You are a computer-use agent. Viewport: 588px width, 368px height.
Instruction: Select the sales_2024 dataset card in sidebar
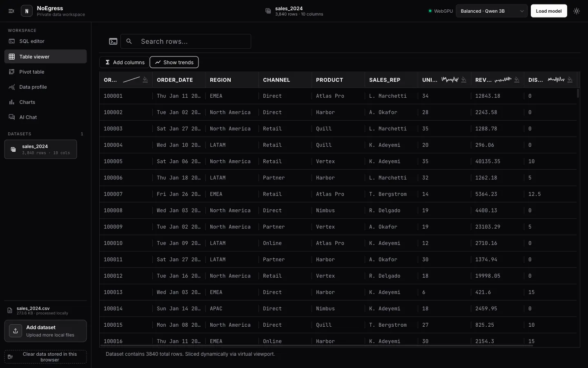point(40,149)
